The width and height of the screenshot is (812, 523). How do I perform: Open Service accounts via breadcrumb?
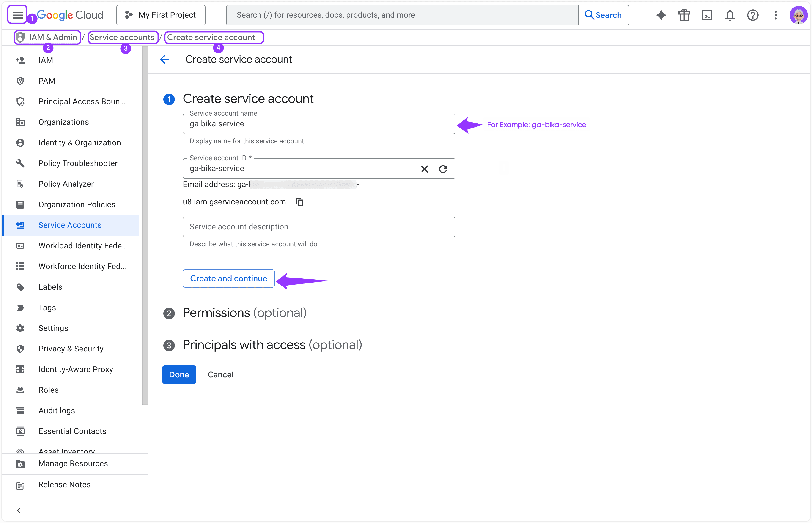[123, 37]
